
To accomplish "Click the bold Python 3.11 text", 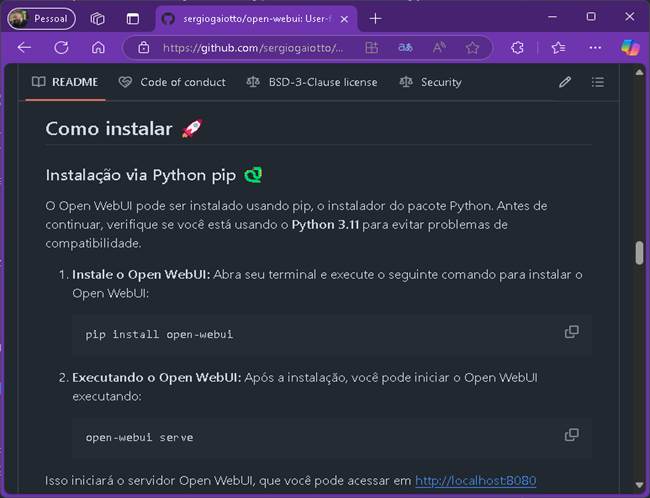I will coord(325,224).
